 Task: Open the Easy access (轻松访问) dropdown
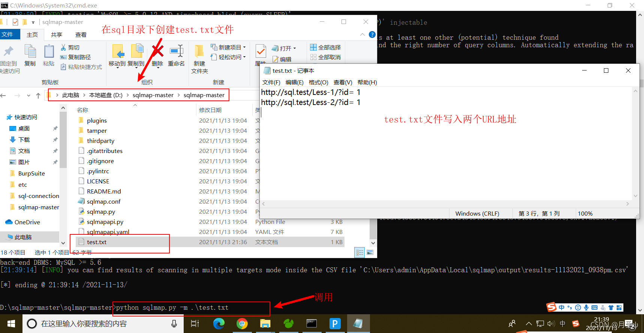tap(228, 57)
